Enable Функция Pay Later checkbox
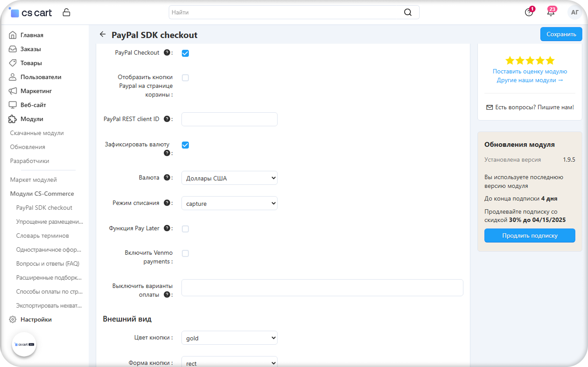588x367 pixels. [x=185, y=229]
